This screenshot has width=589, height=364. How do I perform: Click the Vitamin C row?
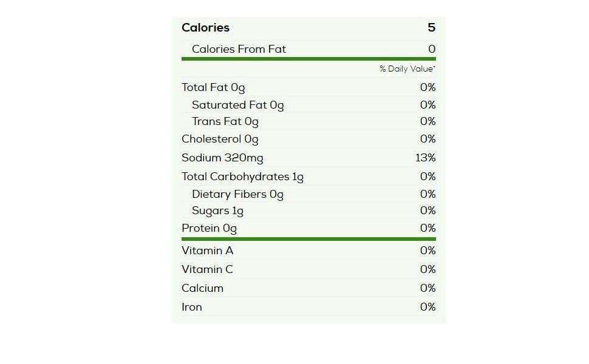pyautogui.click(x=309, y=269)
